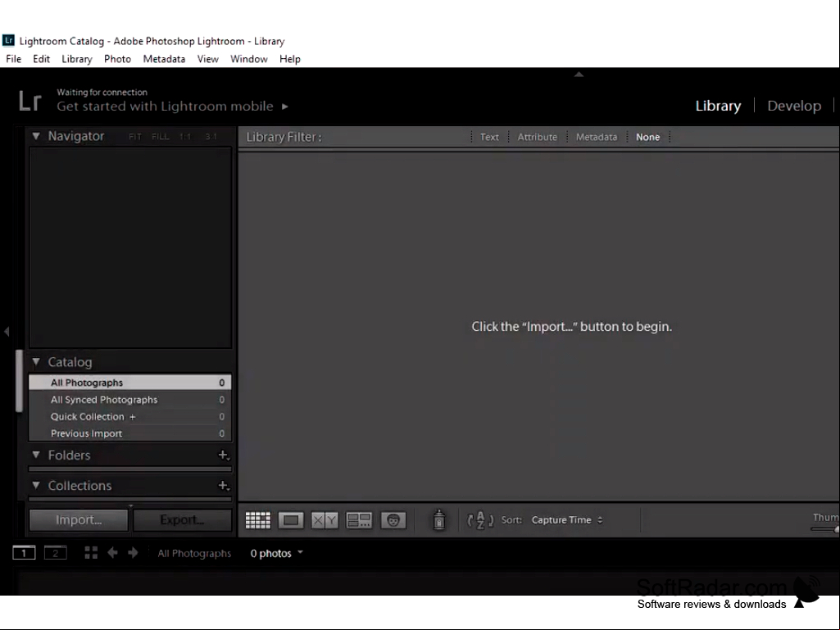Click the Export... button
840x630 pixels.
[182, 519]
